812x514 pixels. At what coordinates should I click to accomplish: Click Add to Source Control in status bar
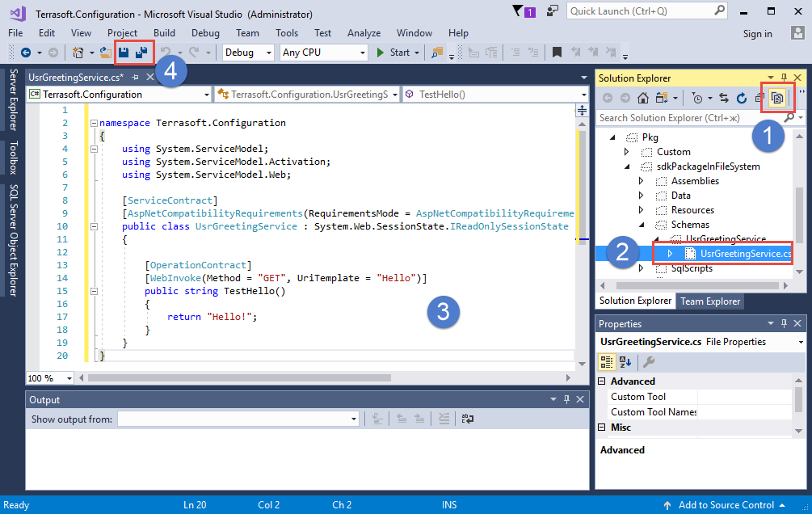coord(725,505)
